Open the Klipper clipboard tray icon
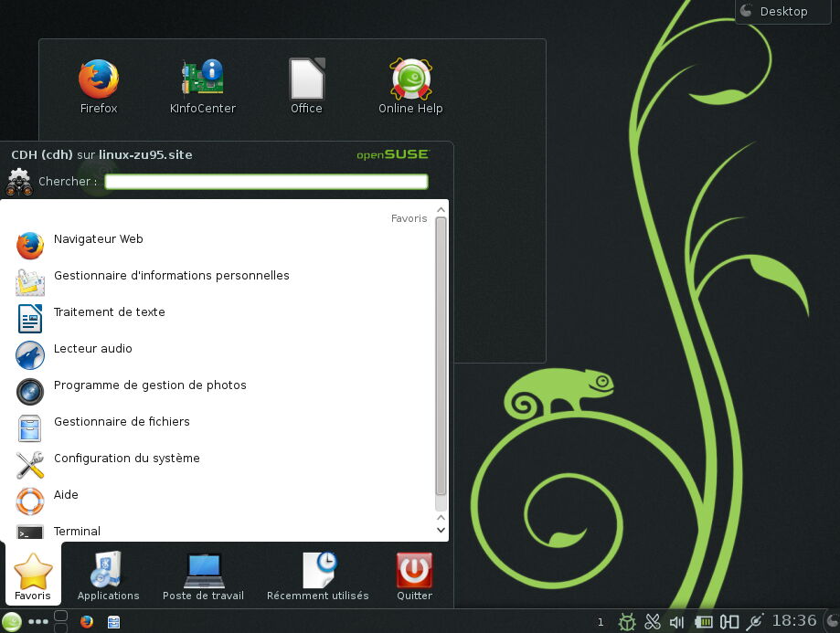The width and height of the screenshot is (840, 633). pos(653,621)
